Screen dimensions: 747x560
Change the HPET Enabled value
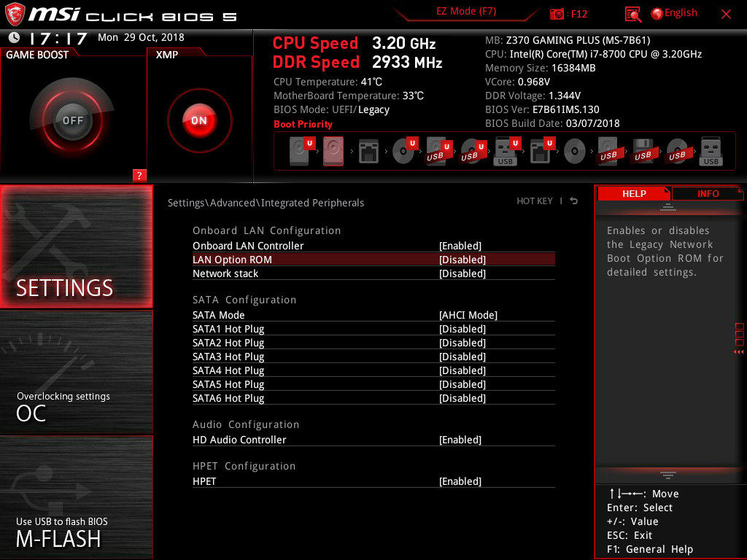coord(460,481)
